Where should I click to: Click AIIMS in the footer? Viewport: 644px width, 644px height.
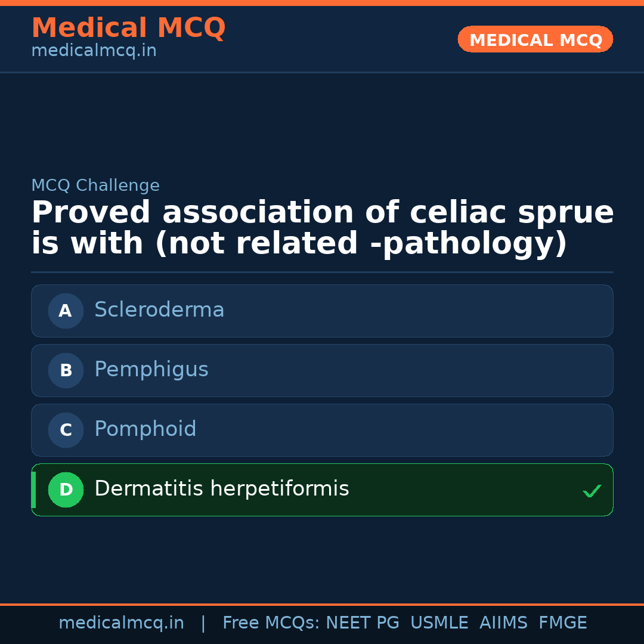[x=503, y=623]
